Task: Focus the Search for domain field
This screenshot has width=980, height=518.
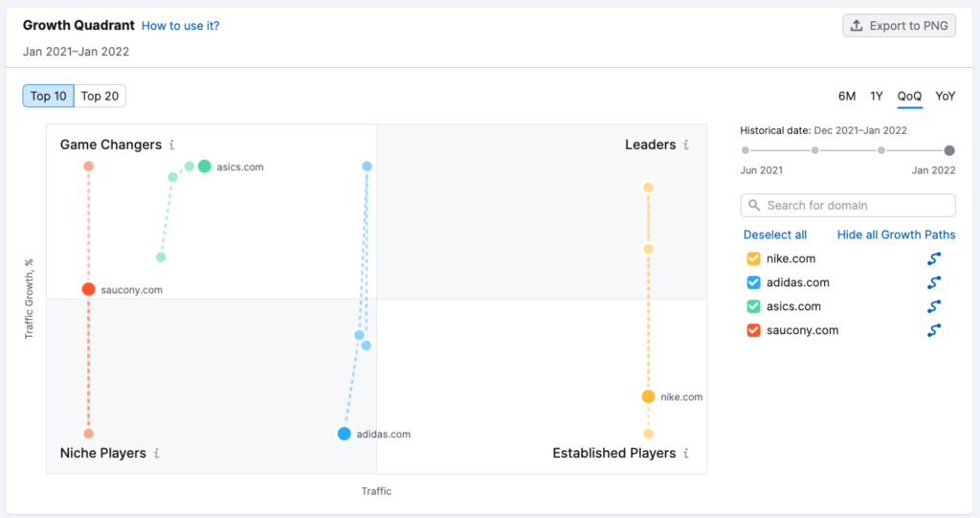Action: tap(848, 205)
